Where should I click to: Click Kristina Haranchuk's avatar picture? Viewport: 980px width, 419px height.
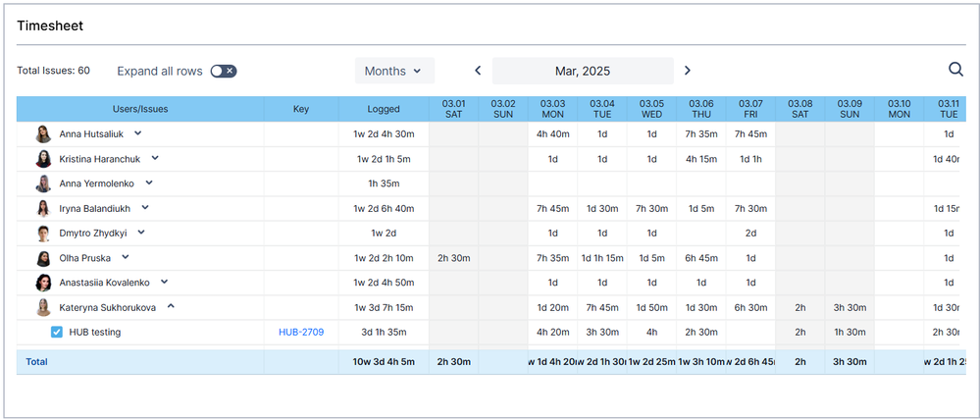click(43, 159)
